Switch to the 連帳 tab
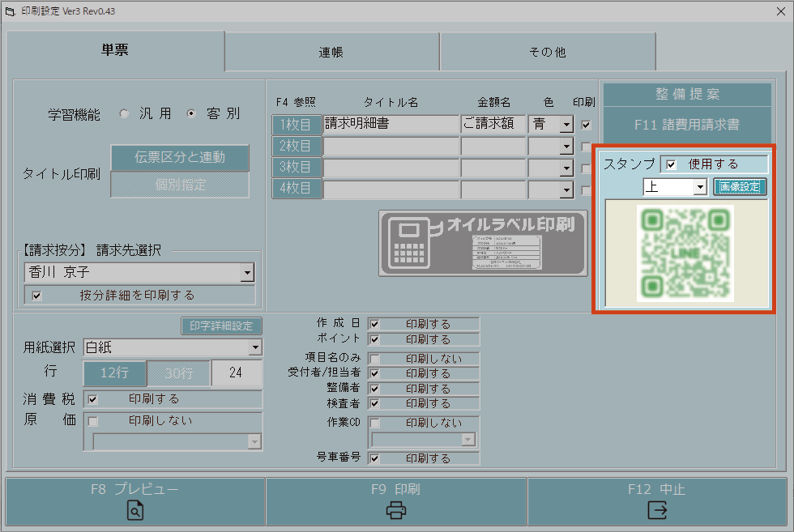The width and height of the screenshot is (794, 532). pos(331,52)
